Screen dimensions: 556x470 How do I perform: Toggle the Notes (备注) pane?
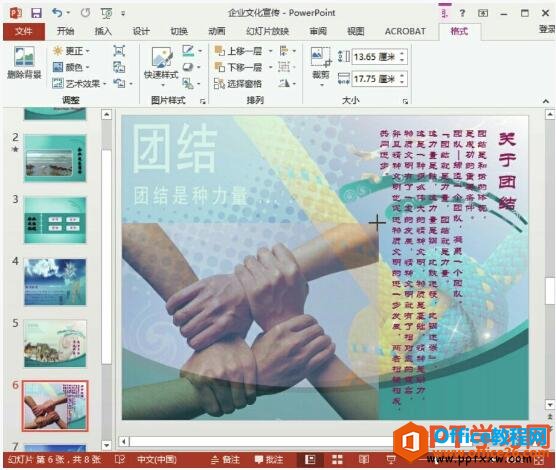pos(225,460)
